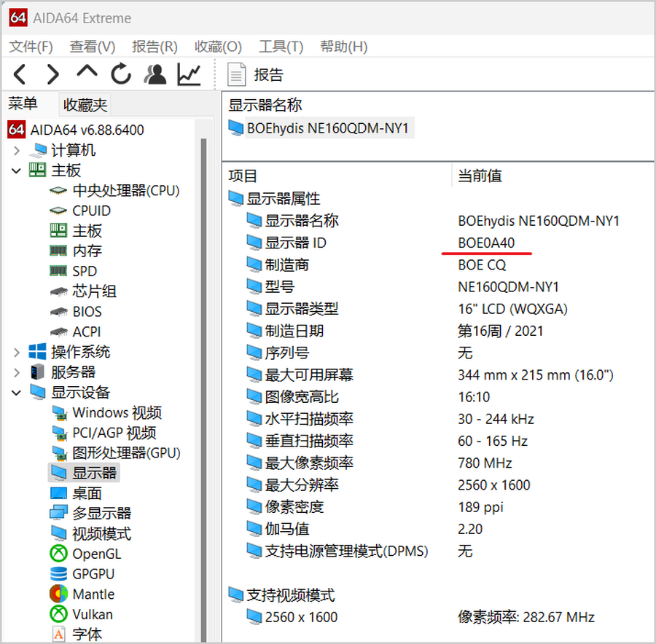Select the ACPI tree item
This screenshot has width=656, height=644.
pyautogui.click(x=75, y=331)
